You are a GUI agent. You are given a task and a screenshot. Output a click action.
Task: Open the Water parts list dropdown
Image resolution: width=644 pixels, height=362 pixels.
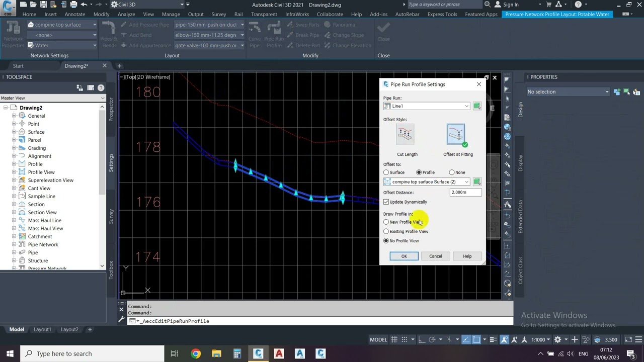[62, 45]
